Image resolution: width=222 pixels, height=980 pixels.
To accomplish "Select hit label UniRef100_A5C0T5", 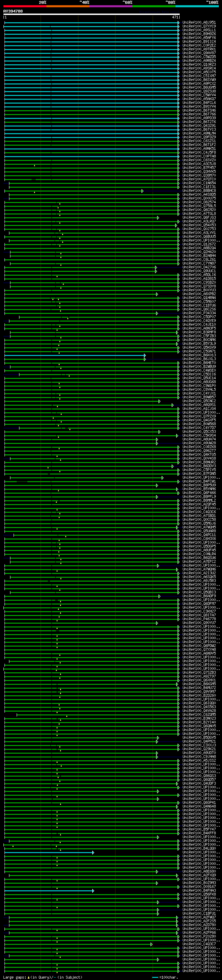I will click(x=199, y=72).
